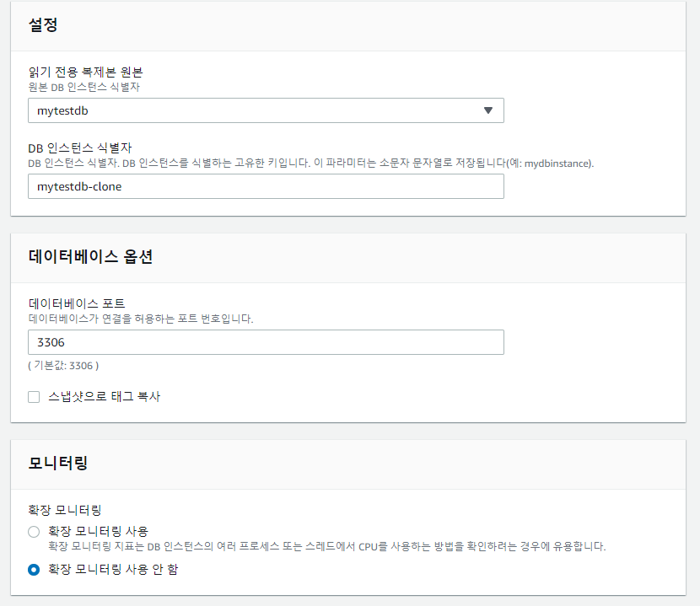Viewport: 700px width, 606px height.
Task: Click the 확장 모니터링 지표 description sentence
Action: pos(326,546)
